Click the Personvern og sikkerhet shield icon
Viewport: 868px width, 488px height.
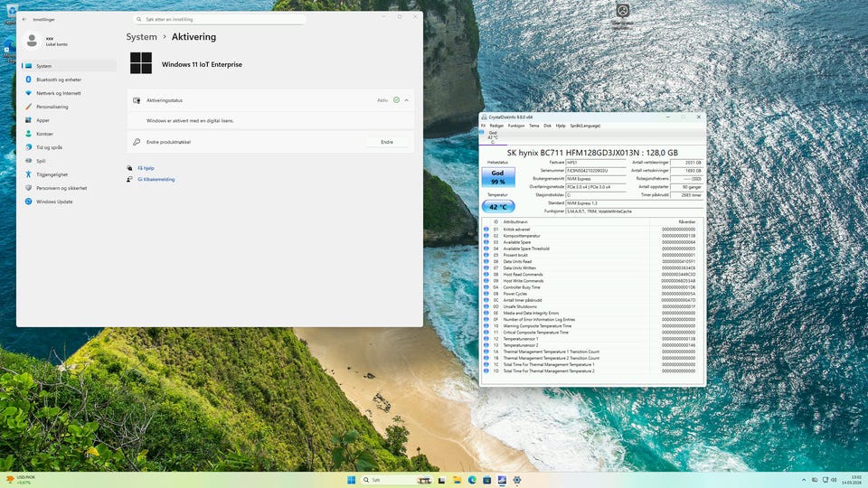28,188
